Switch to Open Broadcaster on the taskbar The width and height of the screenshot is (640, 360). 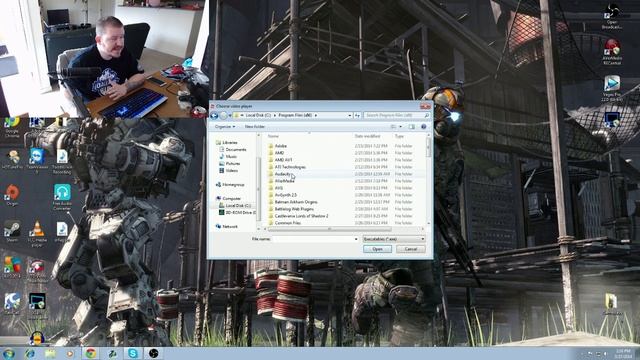(153, 353)
